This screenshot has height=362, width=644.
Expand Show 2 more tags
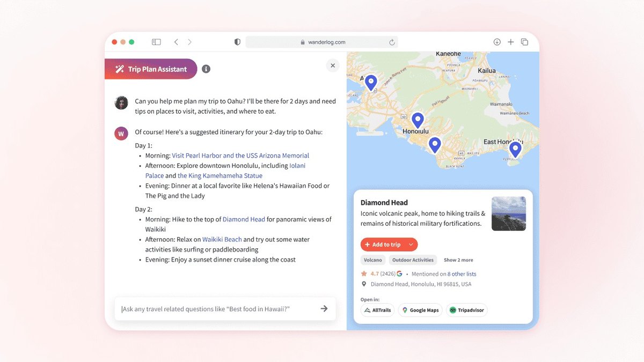[x=458, y=260]
